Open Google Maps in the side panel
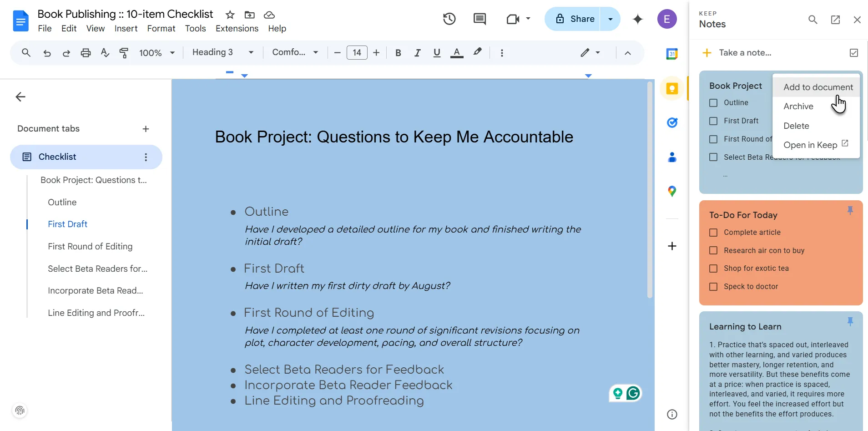 (672, 191)
